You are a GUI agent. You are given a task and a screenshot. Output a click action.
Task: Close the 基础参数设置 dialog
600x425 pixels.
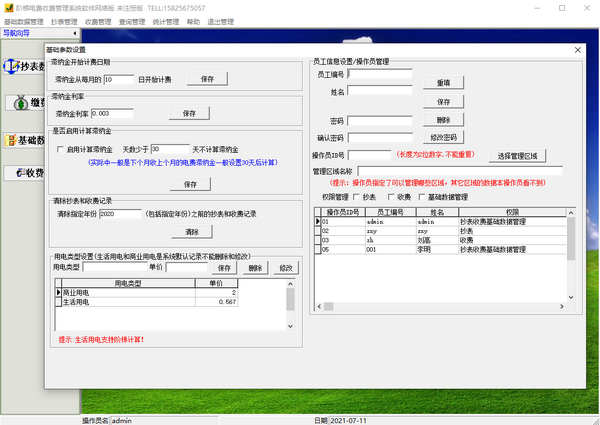[577, 49]
